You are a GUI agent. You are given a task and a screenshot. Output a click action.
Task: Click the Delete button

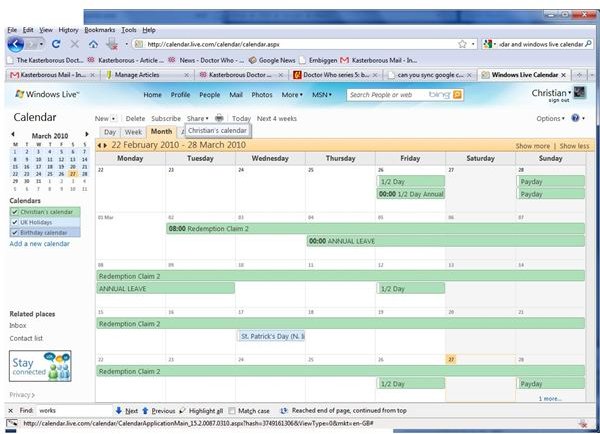click(x=135, y=119)
